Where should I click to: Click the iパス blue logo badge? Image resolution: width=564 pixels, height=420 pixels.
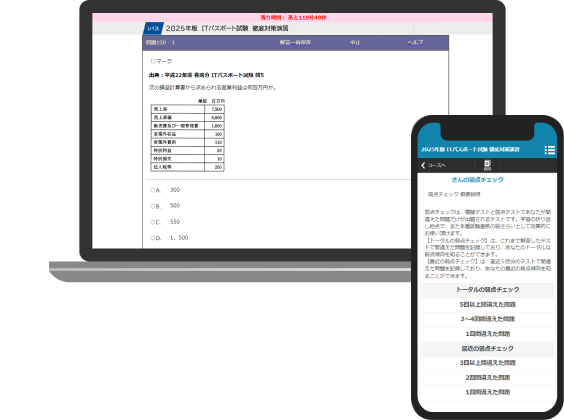pyautogui.click(x=154, y=28)
